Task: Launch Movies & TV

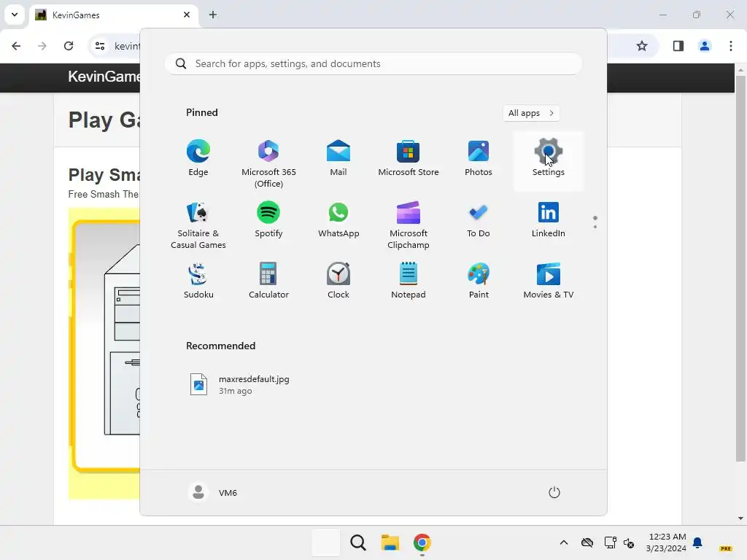Action: (x=549, y=281)
